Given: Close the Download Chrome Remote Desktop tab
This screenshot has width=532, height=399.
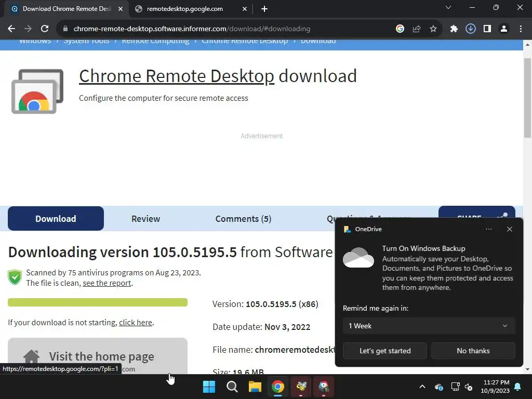Looking at the screenshot, I should pyautogui.click(x=121, y=9).
